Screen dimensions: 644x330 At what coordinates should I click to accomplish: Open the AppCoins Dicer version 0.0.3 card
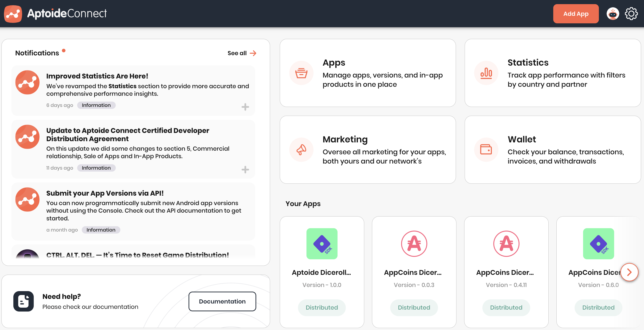point(414,272)
